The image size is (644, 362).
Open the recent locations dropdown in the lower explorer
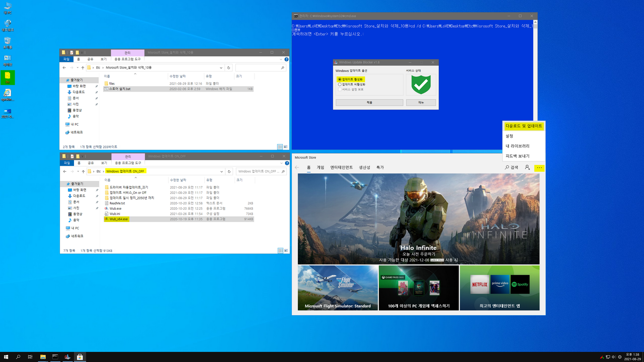(78, 171)
